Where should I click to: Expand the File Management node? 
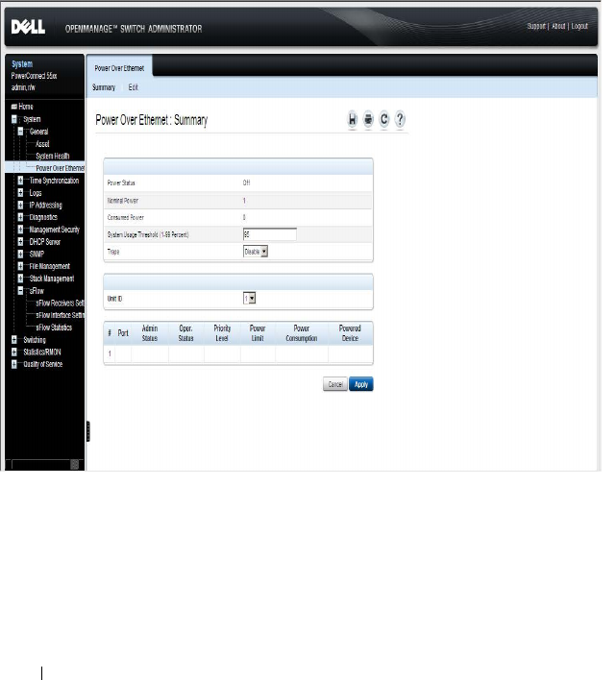point(20,266)
